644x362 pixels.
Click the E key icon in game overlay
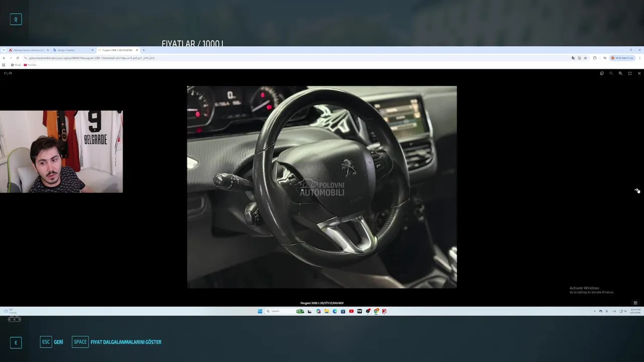coord(16,343)
